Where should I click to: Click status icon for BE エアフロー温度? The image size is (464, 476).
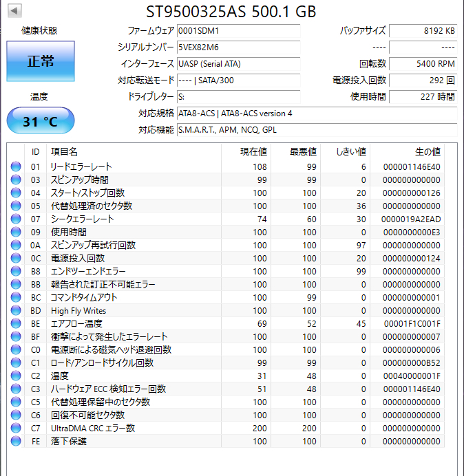[16, 323]
